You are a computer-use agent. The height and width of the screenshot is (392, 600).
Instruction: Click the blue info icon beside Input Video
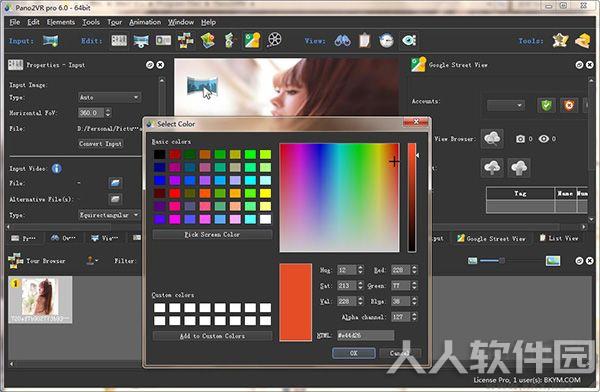click(x=57, y=168)
